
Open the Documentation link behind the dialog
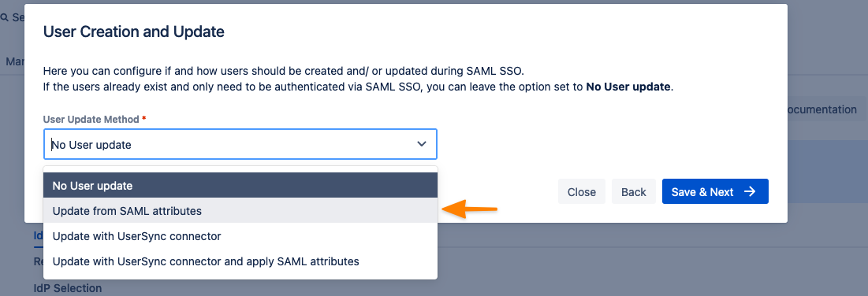tap(821, 109)
